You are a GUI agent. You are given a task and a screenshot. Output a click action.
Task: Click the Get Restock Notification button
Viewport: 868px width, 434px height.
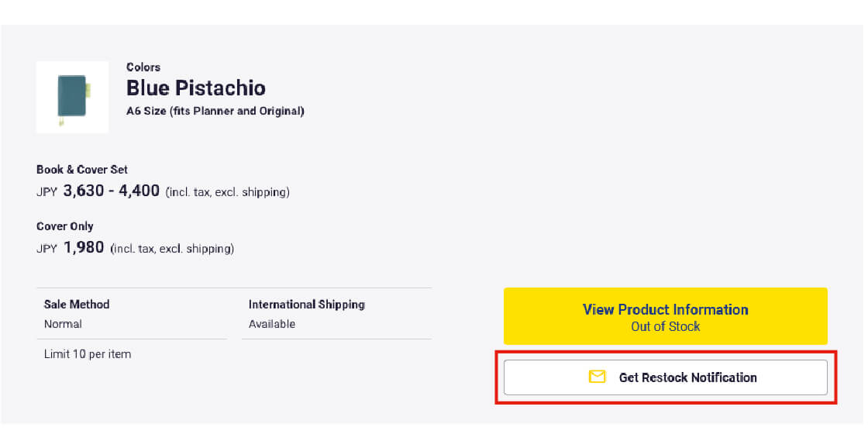665,377
